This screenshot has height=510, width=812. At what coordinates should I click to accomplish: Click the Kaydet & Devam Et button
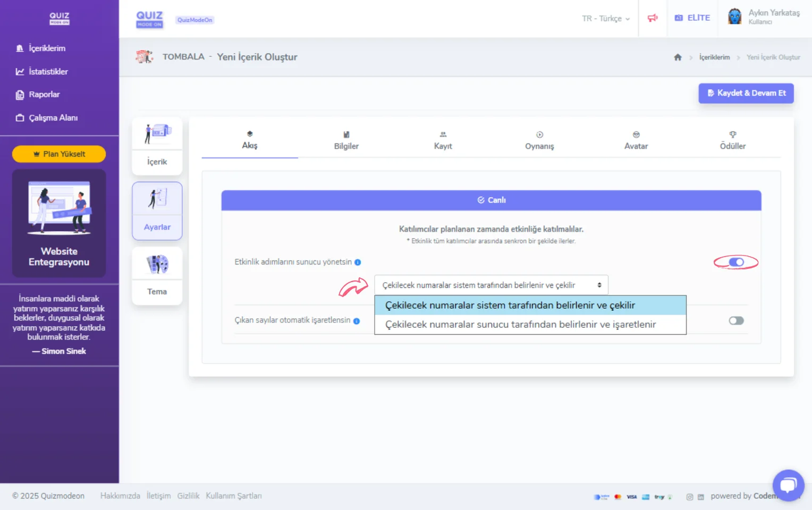(746, 93)
